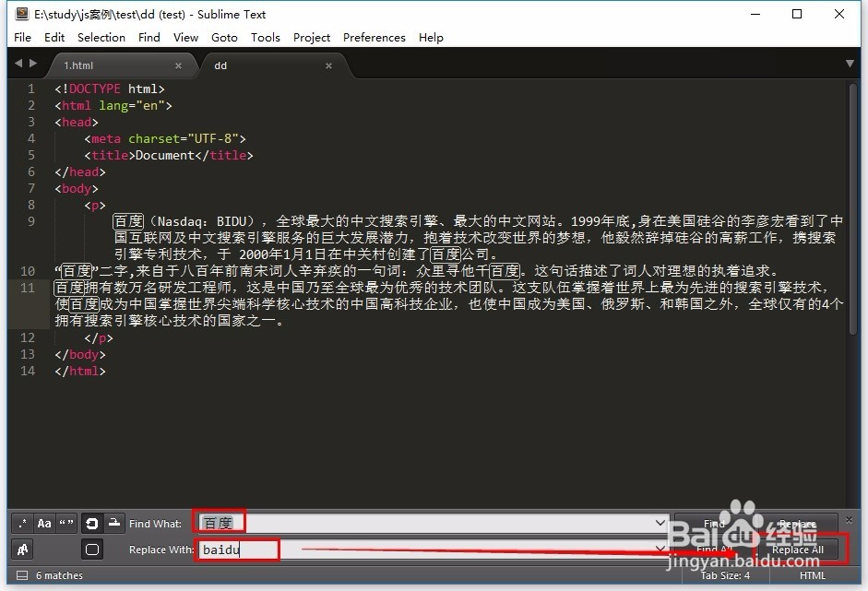
Task: Close the 1.html tab
Action: (x=178, y=65)
